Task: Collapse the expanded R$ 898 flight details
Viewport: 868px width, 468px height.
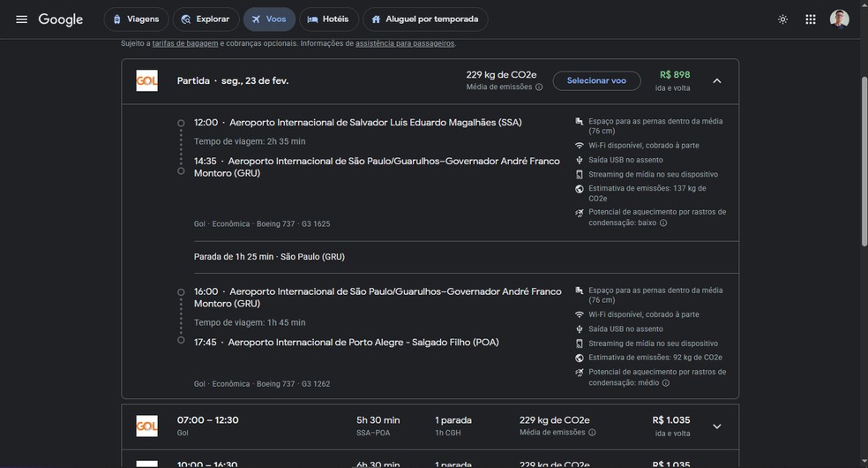Action: (716, 81)
